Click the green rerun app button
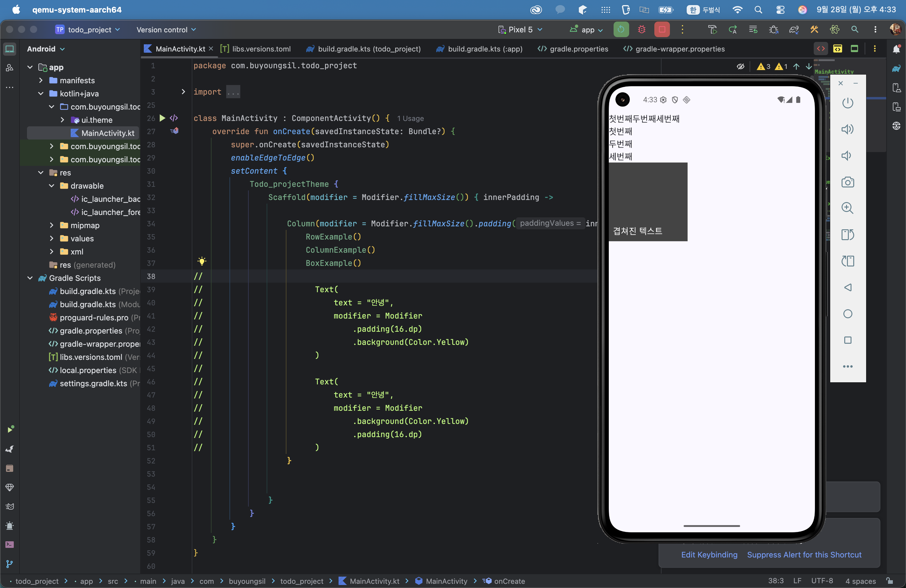Image resolution: width=906 pixels, height=588 pixels. pyautogui.click(x=621, y=30)
